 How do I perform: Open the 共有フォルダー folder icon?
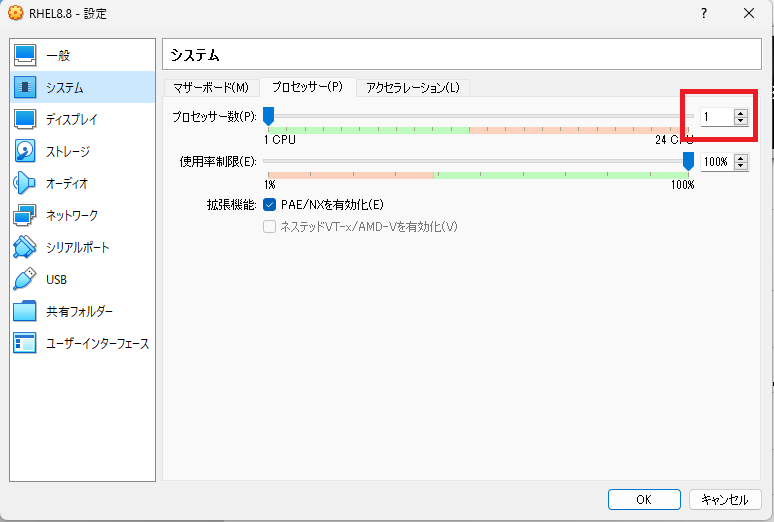click(x=25, y=311)
